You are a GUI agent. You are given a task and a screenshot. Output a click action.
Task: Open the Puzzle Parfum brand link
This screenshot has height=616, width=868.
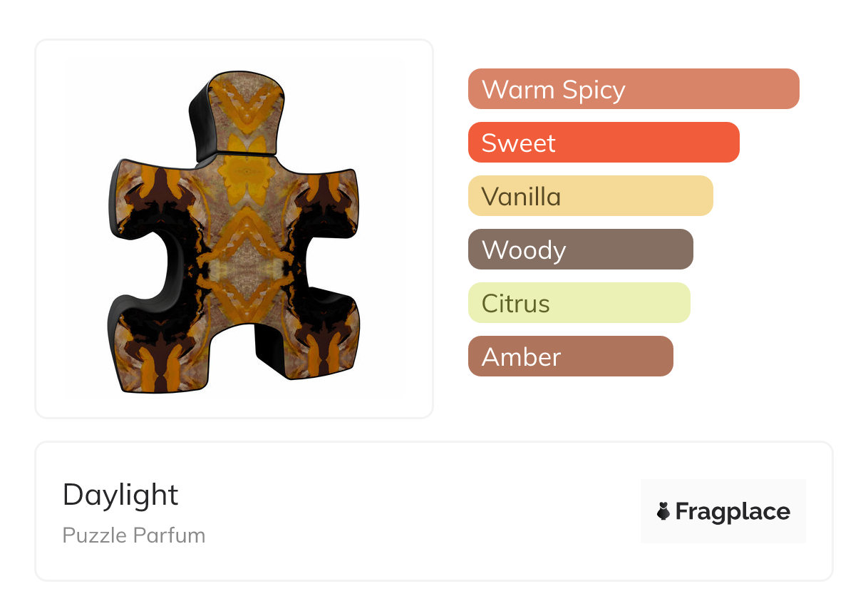point(134,535)
